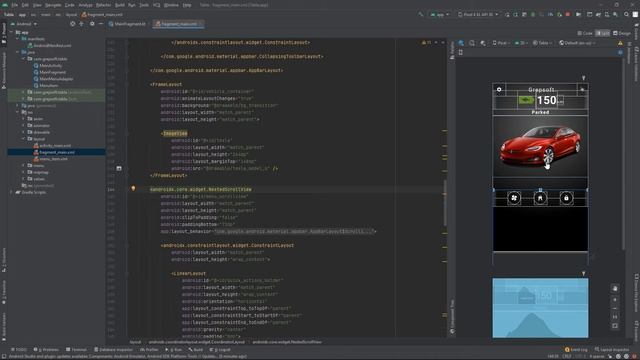The width and height of the screenshot is (640, 360).
Task: Open the File menu
Action: 15,5
